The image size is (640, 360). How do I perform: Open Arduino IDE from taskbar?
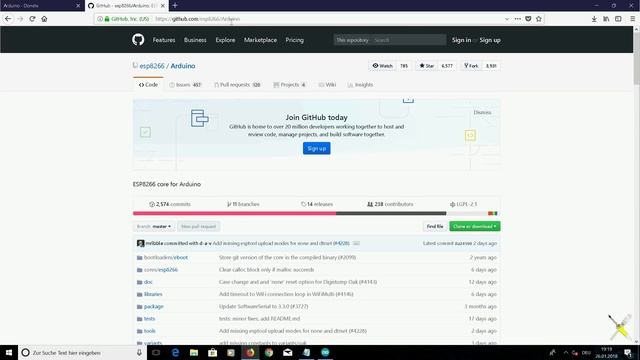tap(325, 353)
